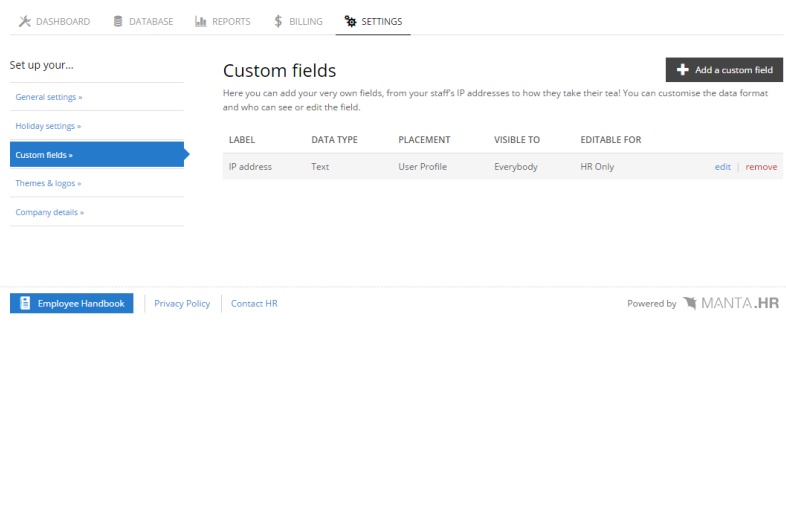
Task: Click the IP address label in table row
Action: (x=250, y=167)
